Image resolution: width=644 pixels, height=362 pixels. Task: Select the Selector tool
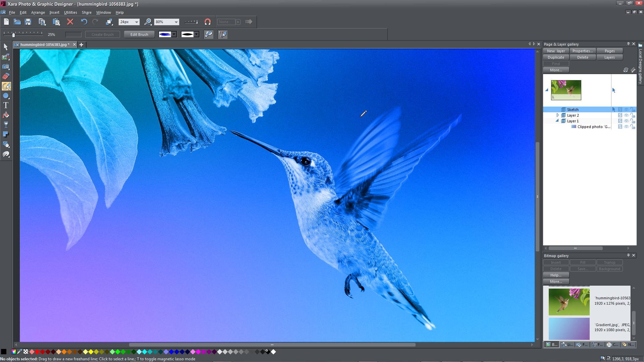6,47
